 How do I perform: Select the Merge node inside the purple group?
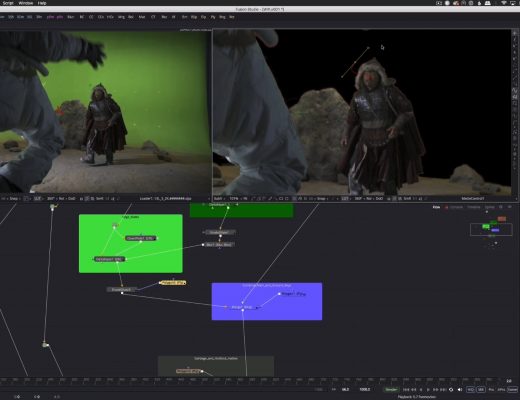(x=243, y=307)
